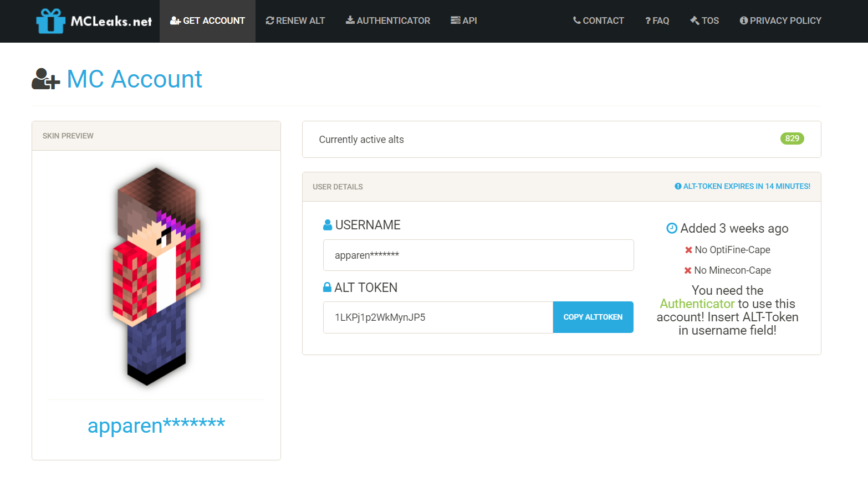
Task: Open the Privacy Policy page
Action: [x=780, y=21]
